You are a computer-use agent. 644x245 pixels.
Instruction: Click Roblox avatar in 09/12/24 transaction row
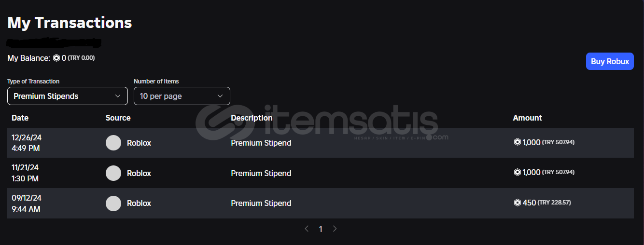click(113, 204)
